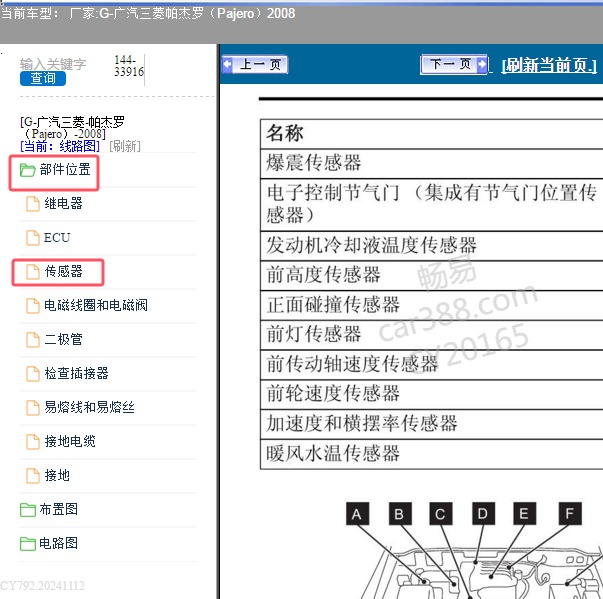Open the ECU page

click(x=57, y=238)
